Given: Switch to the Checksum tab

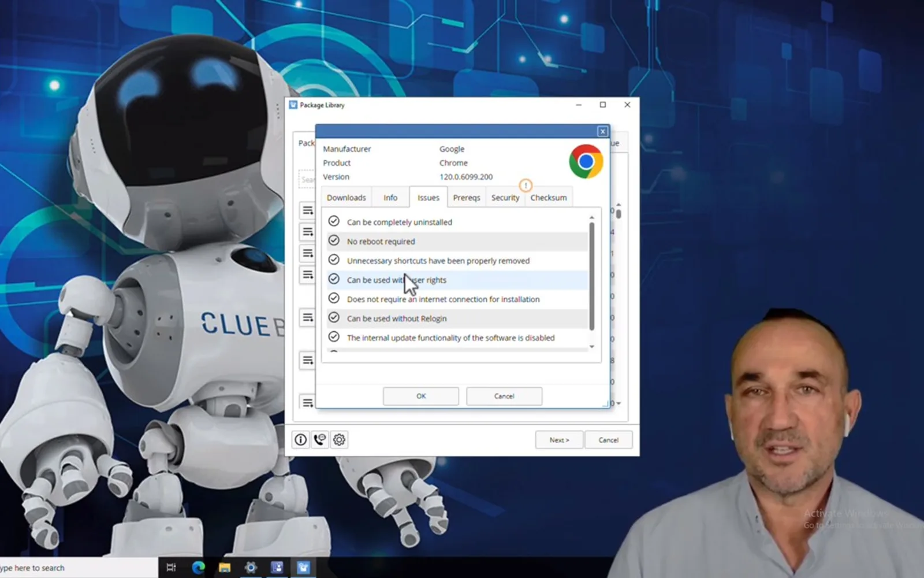Looking at the screenshot, I should tap(549, 198).
